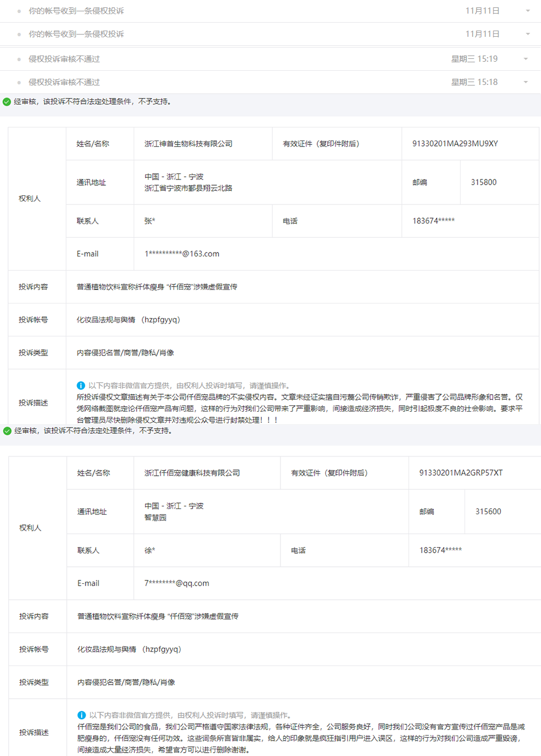Screen dimensions: 541x756
Task: Click the email 1**********@163.com
Action: tap(182, 254)
